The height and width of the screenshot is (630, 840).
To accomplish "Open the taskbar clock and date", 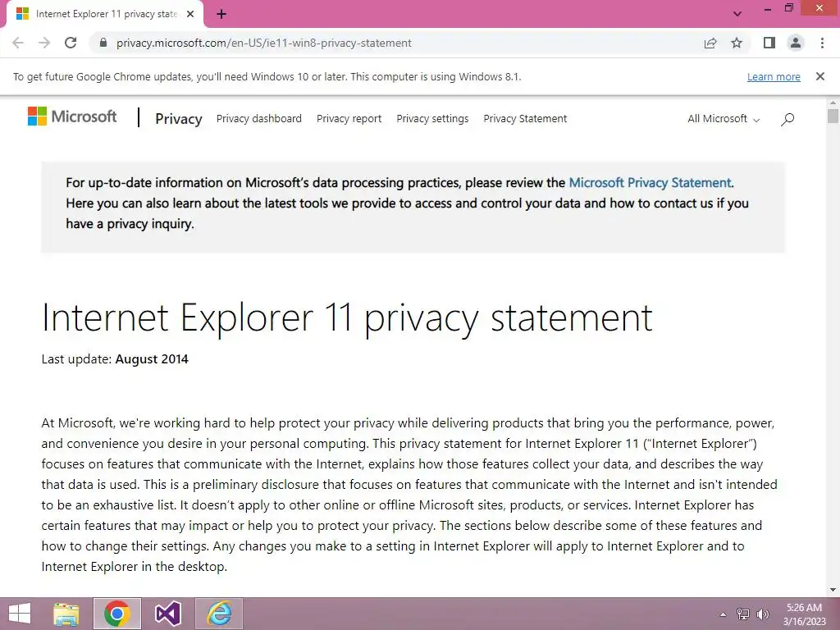I will [804, 614].
